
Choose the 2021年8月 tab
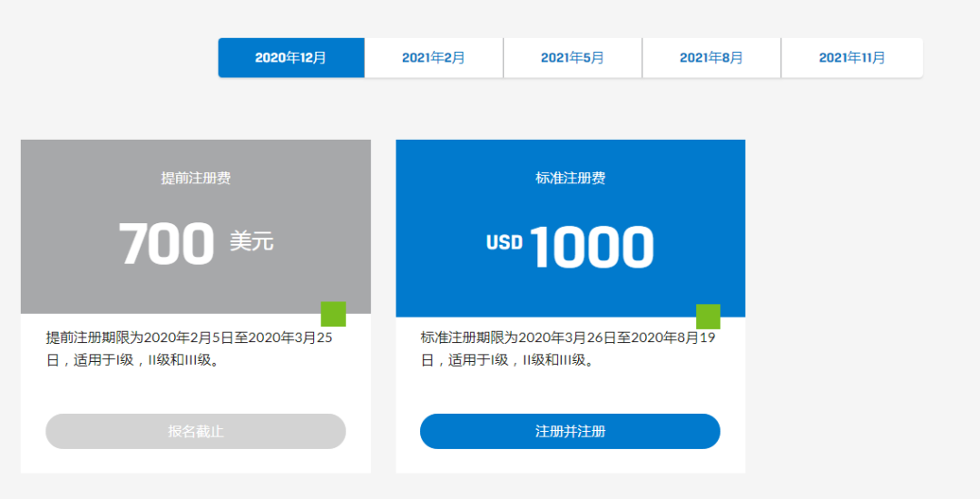[711, 57]
